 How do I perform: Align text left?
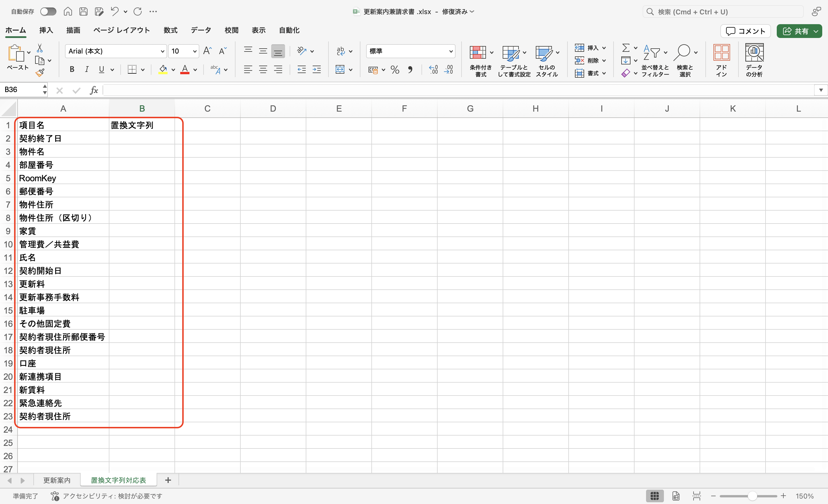coord(248,70)
